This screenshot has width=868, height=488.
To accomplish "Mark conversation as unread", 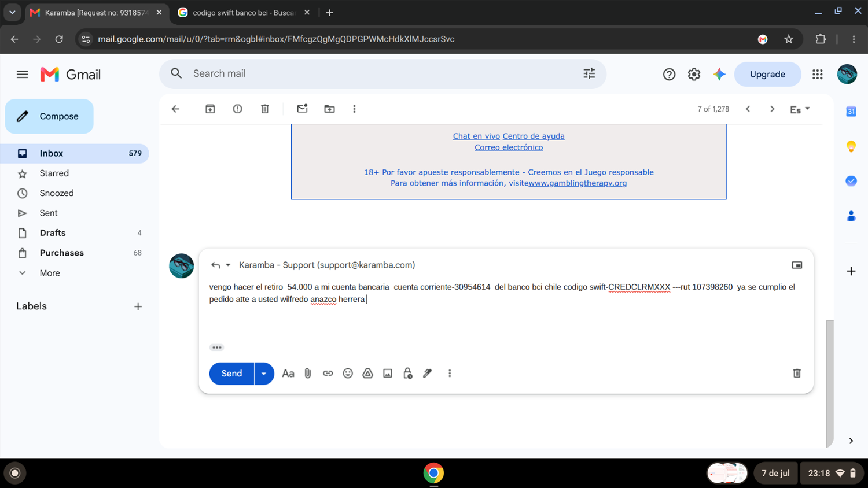I will (302, 109).
